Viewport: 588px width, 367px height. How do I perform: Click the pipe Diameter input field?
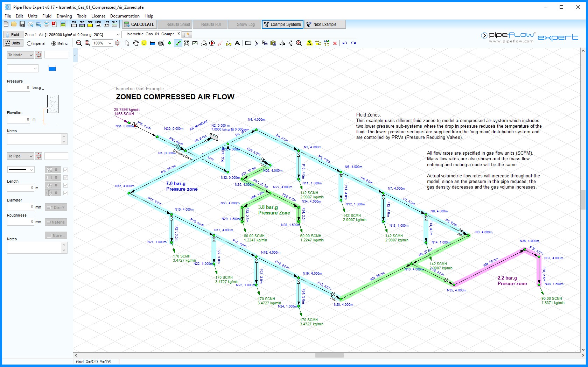click(x=21, y=207)
